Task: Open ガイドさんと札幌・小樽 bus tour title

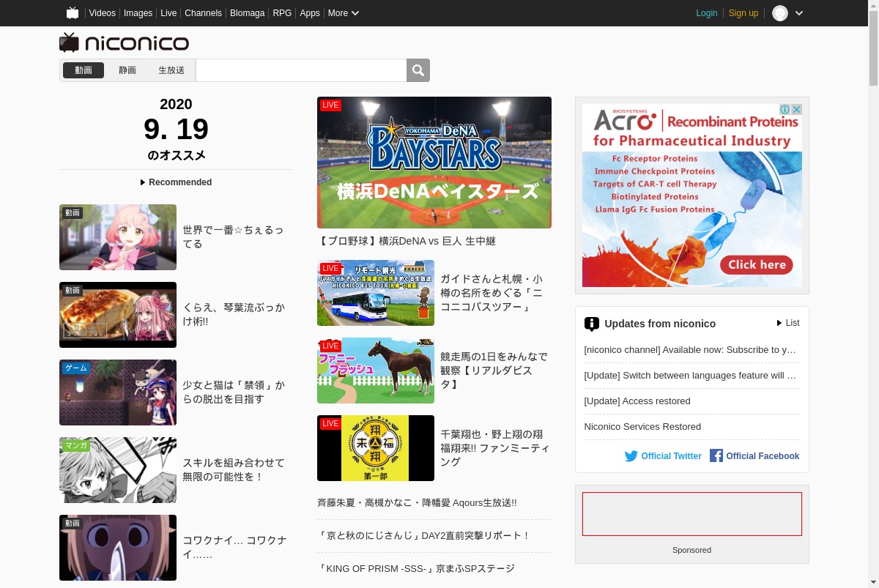Action: pos(492,293)
